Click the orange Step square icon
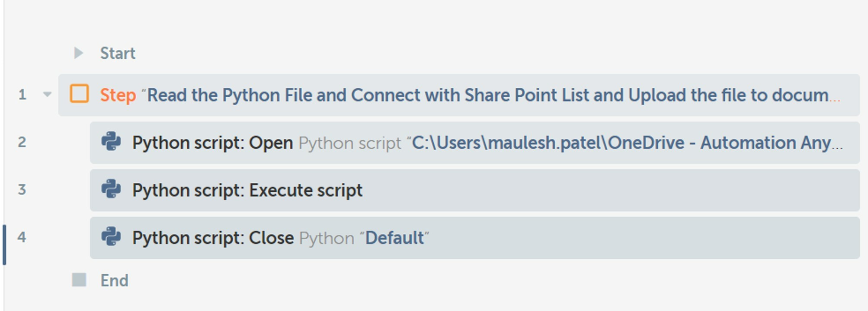The width and height of the screenshot is (868, 311). point(80,94)
